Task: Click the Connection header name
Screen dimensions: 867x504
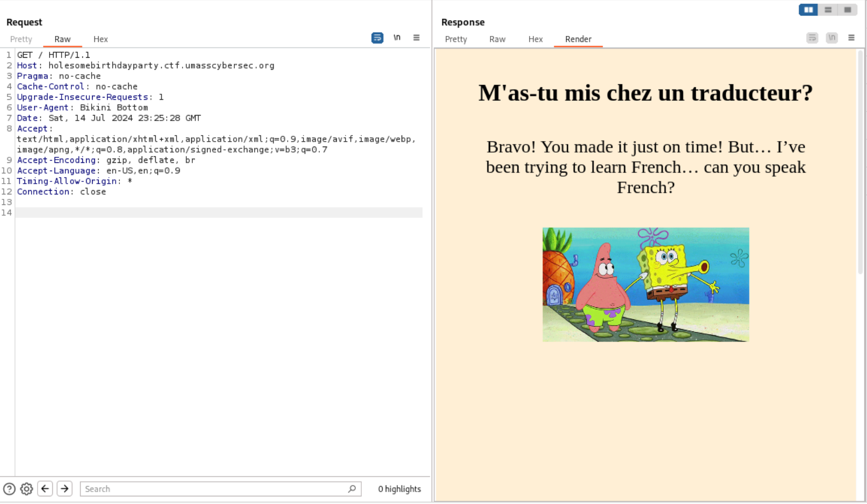Action: coord(43,192)
